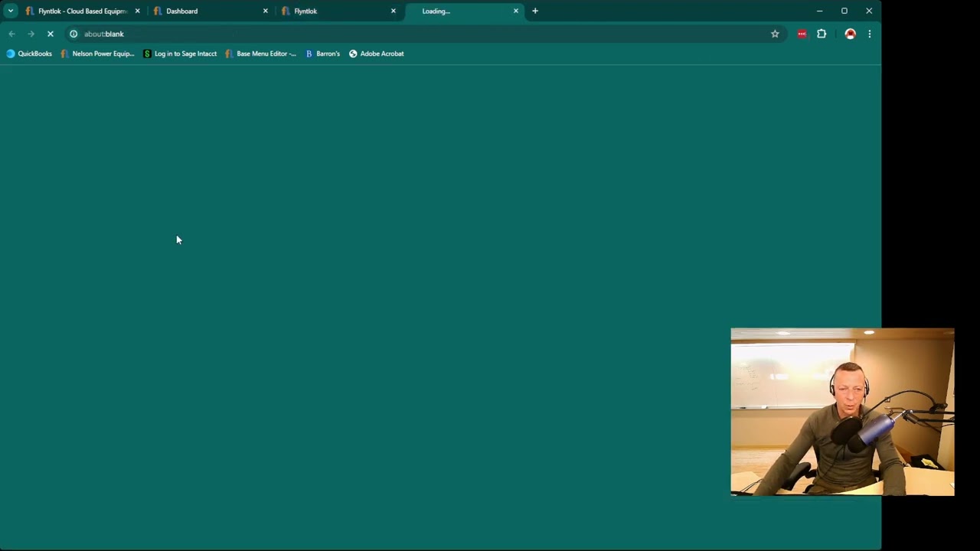The image size is (980, 551).
Task: Open the LastPass extension icon
Action: 802,34
